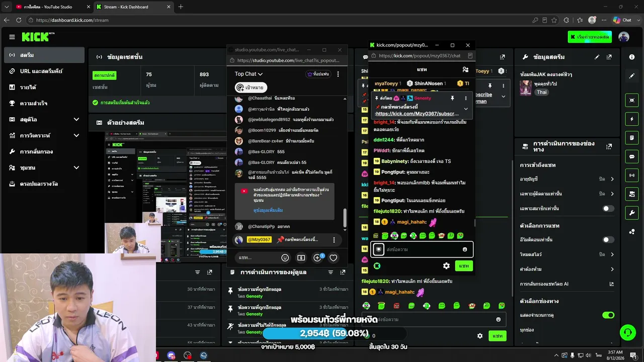Edit stream info with pencil icon
This screenshot has width=644, height=362.
point(597,57)
